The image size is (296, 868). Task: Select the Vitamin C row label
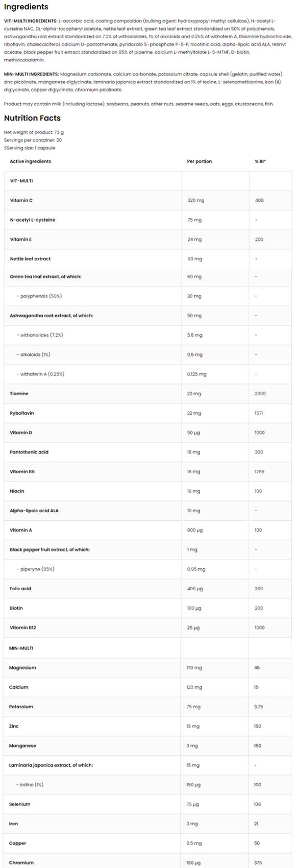(21, 200)
